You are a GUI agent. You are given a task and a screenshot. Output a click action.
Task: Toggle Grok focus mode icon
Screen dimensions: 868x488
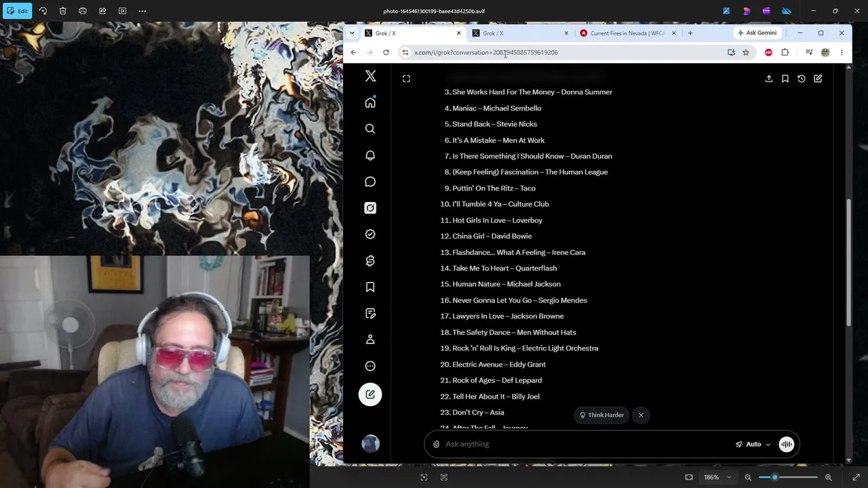click(x=406, y=79)
